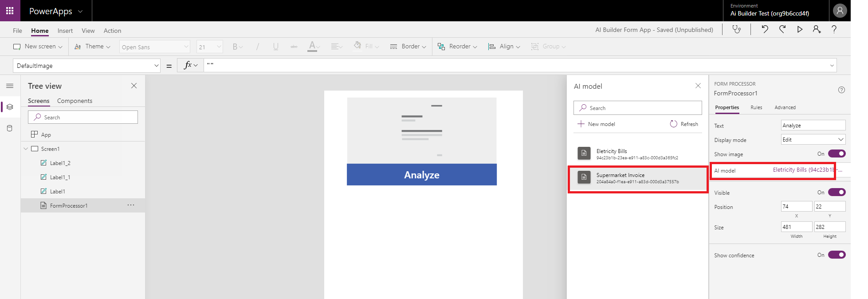Click the Refresh models icon
The width and height of the screenshot is (868, 299).
click(x=673, y=124)
